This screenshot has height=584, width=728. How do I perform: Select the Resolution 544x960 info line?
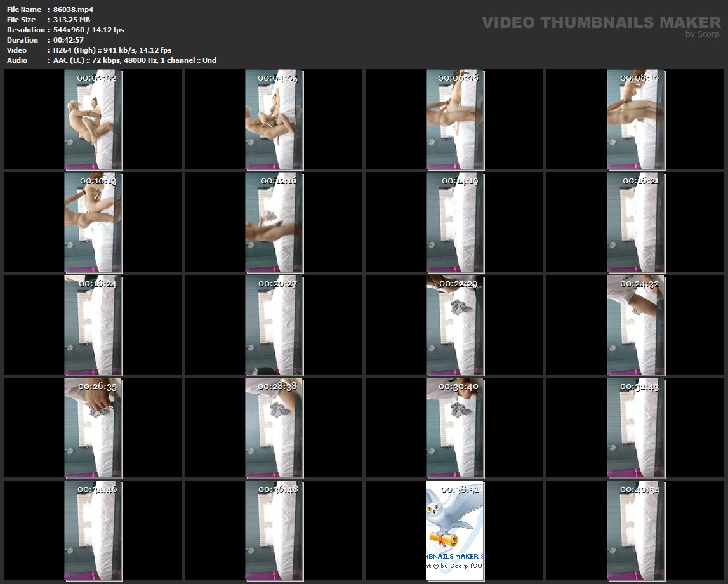[x=89, y=30]
